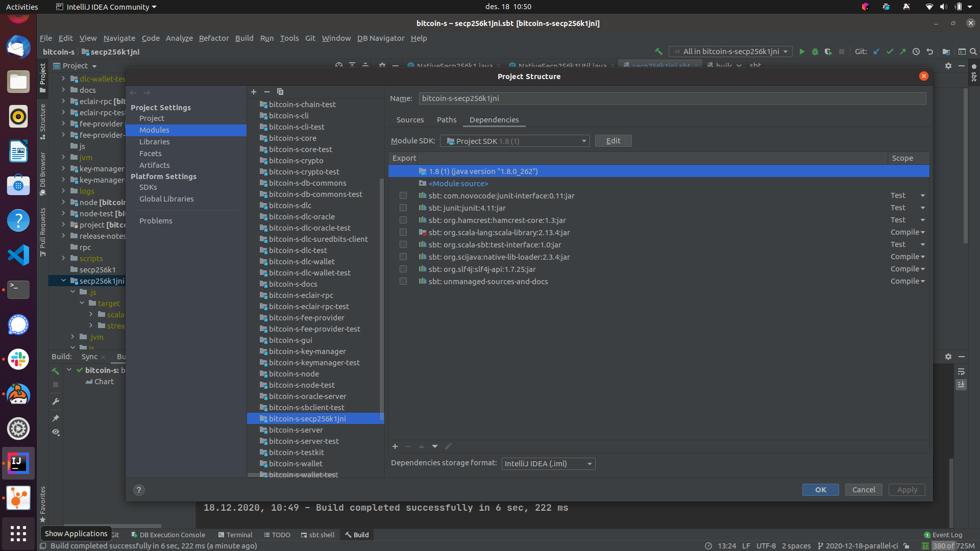The image size is (980, 551).
Task: Add a new module with the plus icon
Action: pos(254,92)
